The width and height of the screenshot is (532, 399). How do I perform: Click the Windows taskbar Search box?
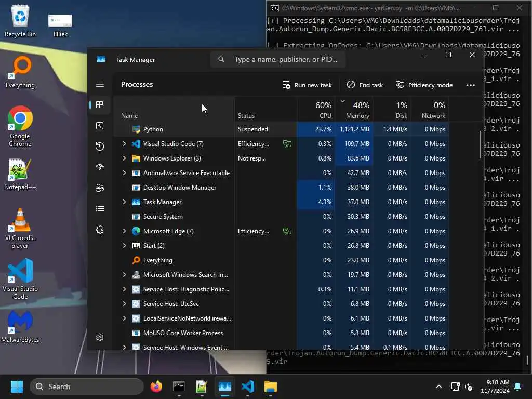(x=87, y=387)
